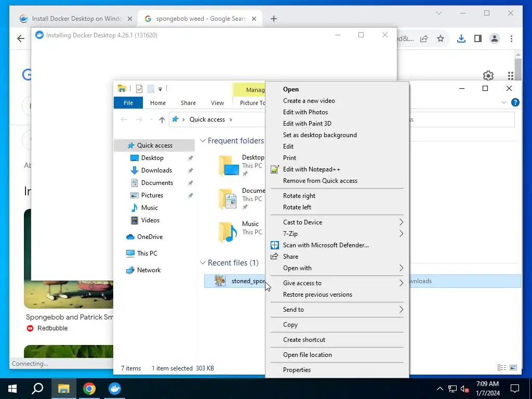532x399 pixels.
Task: Open the Customize Quick Access Toolbar arrow
Action: point(160,89)
